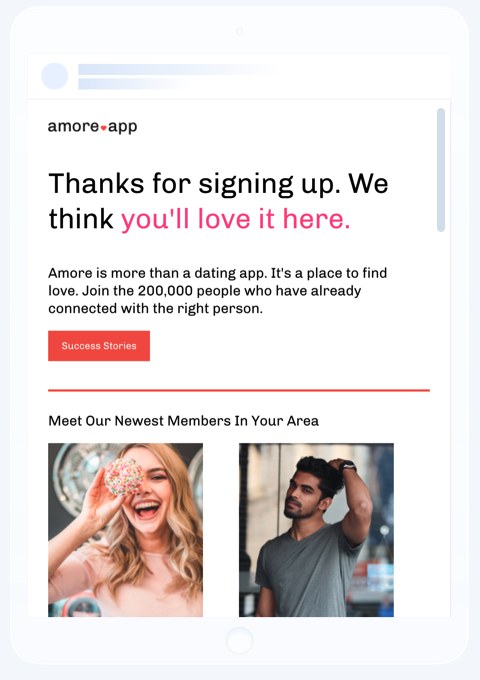Click the red heart in the logo
This screenshot has height=680, width=480.
tap(104, 128)
